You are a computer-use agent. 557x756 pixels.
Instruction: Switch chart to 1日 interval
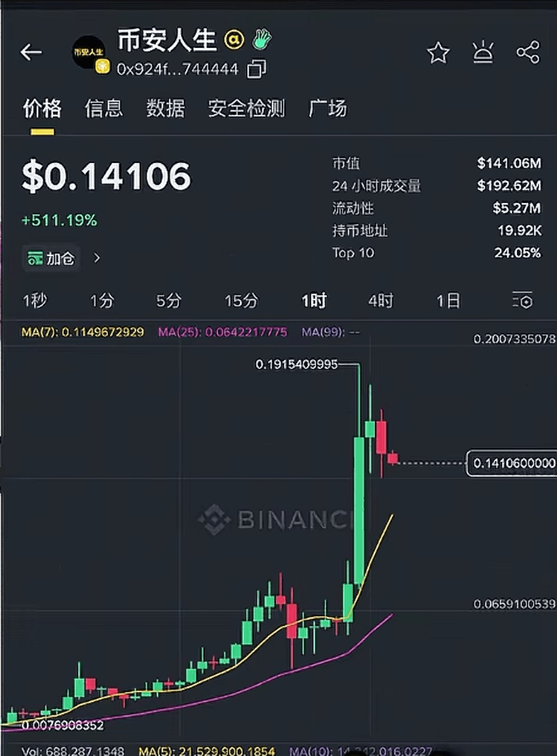[447, 300]
